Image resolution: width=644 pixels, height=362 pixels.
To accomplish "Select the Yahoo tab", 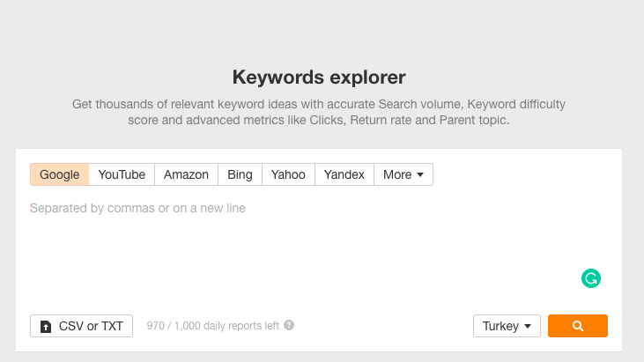I will click(x=288, y=174).
